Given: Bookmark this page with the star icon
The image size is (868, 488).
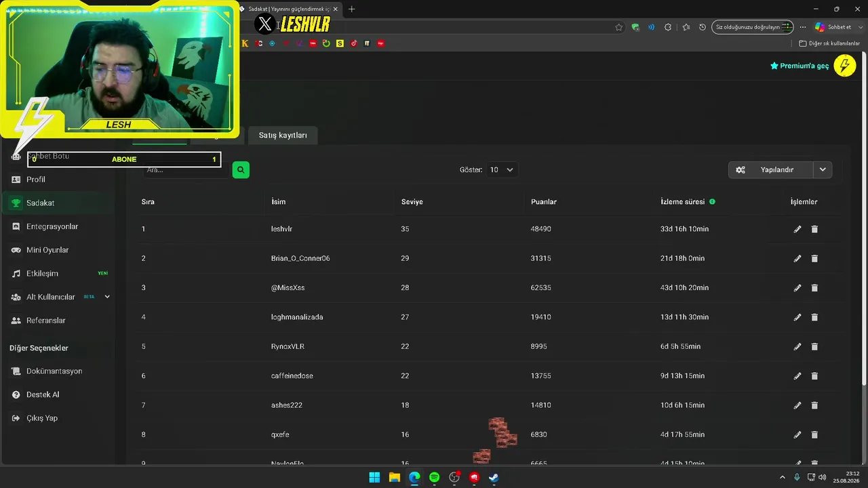Looking at the screenshot, I should tap(618, 27).
